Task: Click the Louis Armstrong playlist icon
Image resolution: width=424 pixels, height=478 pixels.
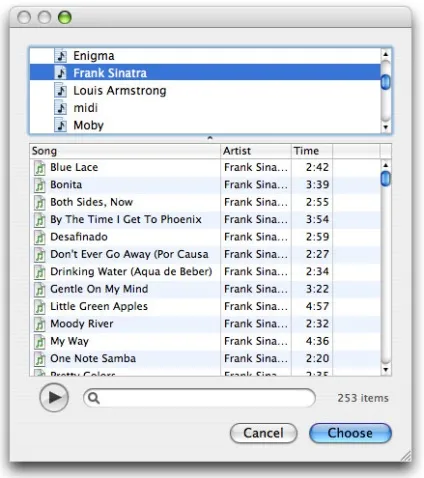Action: 61,90
